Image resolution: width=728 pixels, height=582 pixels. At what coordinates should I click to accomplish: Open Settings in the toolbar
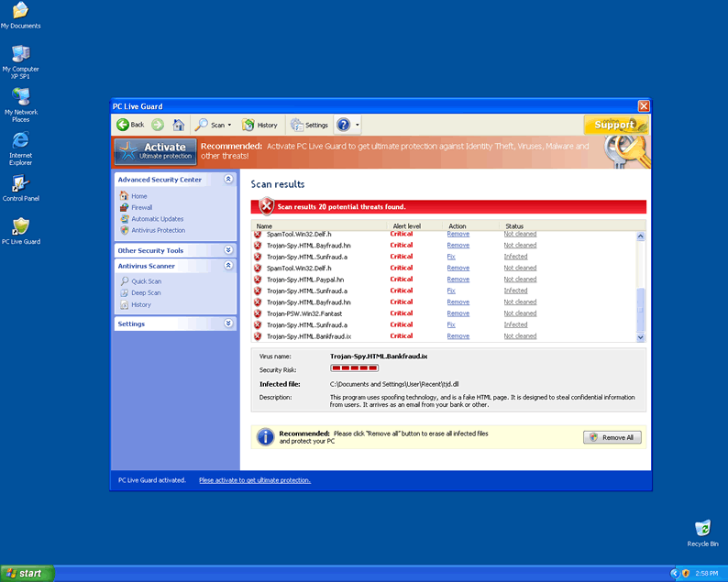click(x=309, y=125)
